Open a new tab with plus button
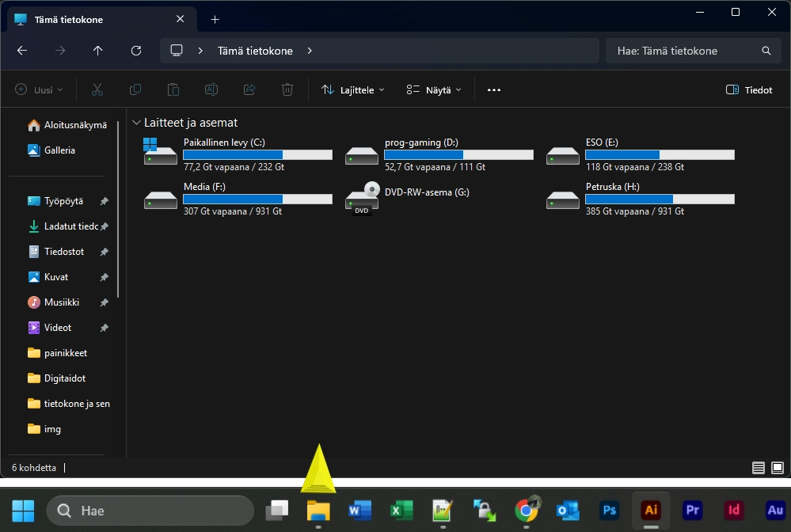791x532 pixels. (215, 19)
